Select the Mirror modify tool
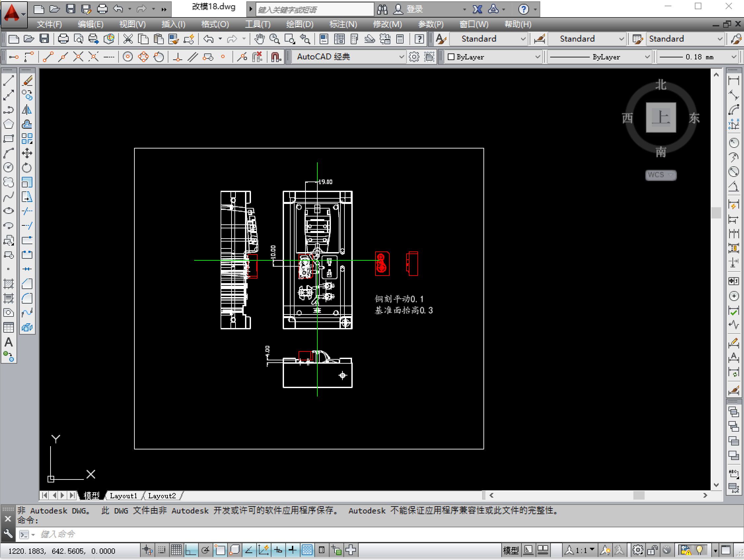744x560 pixels. 27,110
